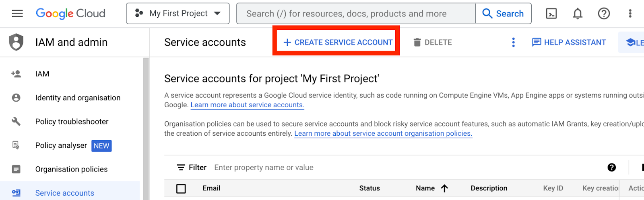Open the blue vertical dots more actions menu
644x200 pixels.
513,42
